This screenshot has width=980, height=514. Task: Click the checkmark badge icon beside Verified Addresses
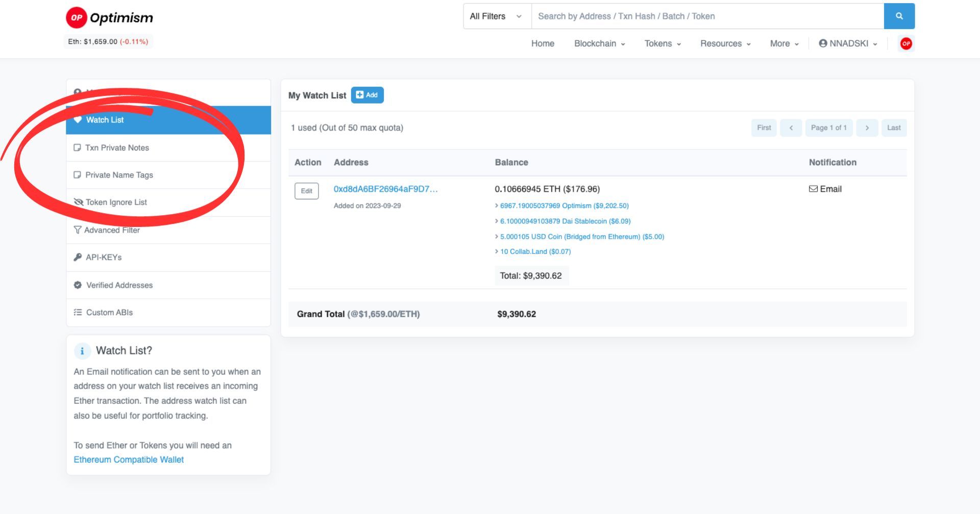(78, 285)
